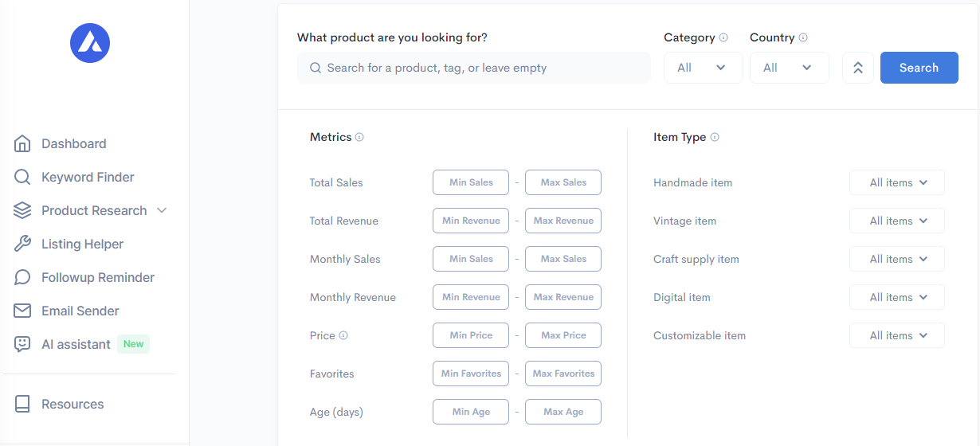Open Dashboard via the home icon
Viewport: 980px width, 446px height.
tap(22, 144)
